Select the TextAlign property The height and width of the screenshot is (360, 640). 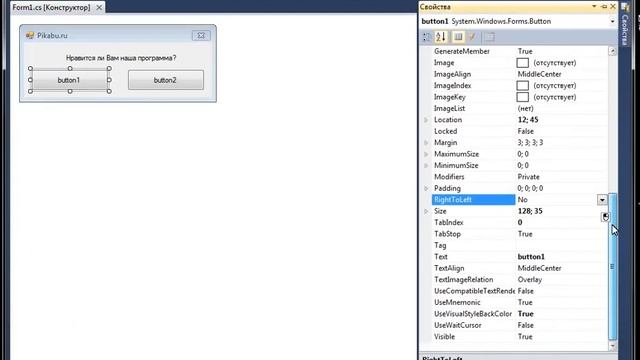pos(520,269)
